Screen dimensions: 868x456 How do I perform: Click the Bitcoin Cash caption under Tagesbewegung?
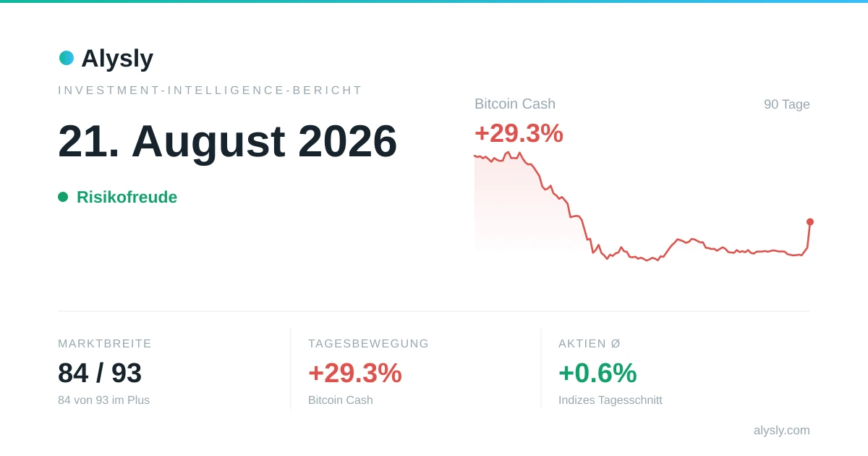[x=341, y=400]
